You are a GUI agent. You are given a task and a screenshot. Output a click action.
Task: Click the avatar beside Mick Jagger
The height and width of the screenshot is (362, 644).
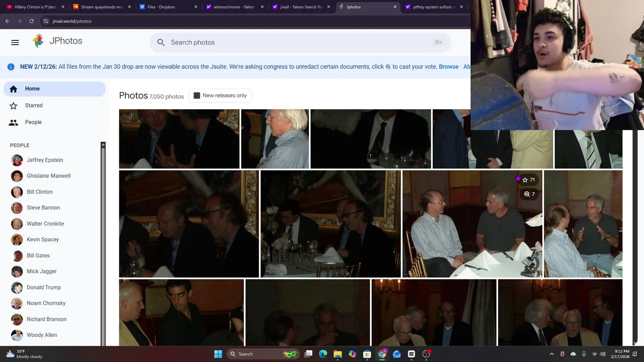coord(17,271)
